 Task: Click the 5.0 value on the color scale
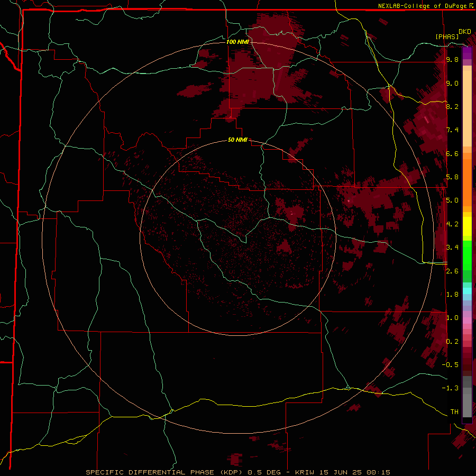[x=452, y=200]
